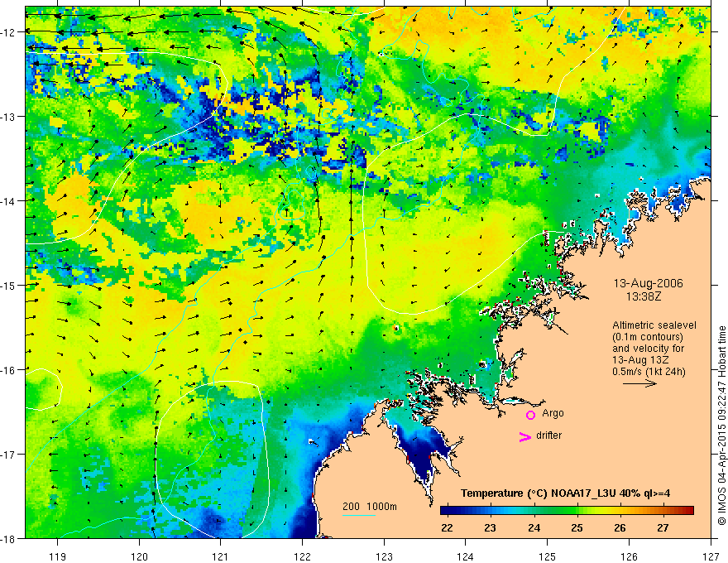The image size is (728, 563).
Task: Click the temperature color bar
Action: click(567, 510)
